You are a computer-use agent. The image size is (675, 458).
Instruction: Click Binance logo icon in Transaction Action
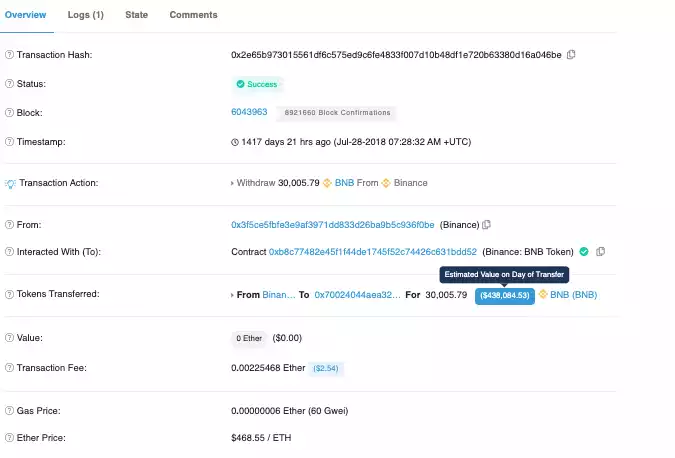pos(386,183)
